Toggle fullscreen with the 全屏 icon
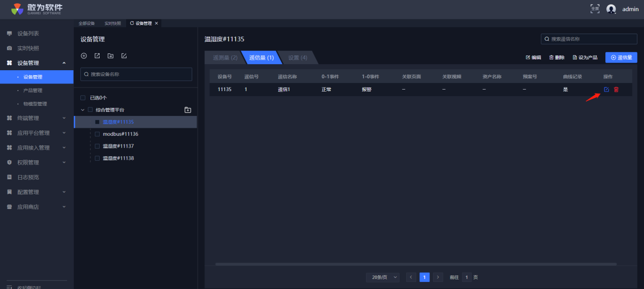 (595, 9)
